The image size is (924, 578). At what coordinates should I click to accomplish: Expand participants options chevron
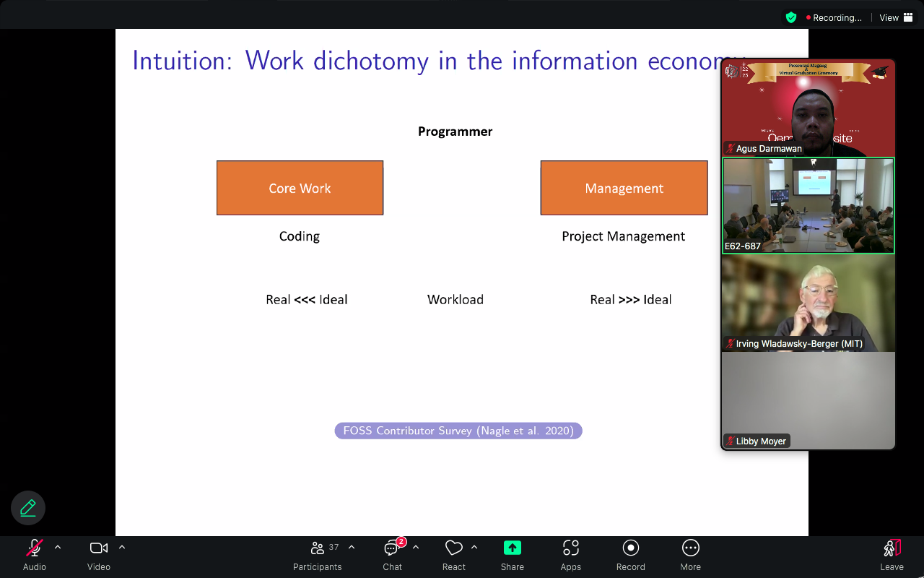(x=352, y=547)
